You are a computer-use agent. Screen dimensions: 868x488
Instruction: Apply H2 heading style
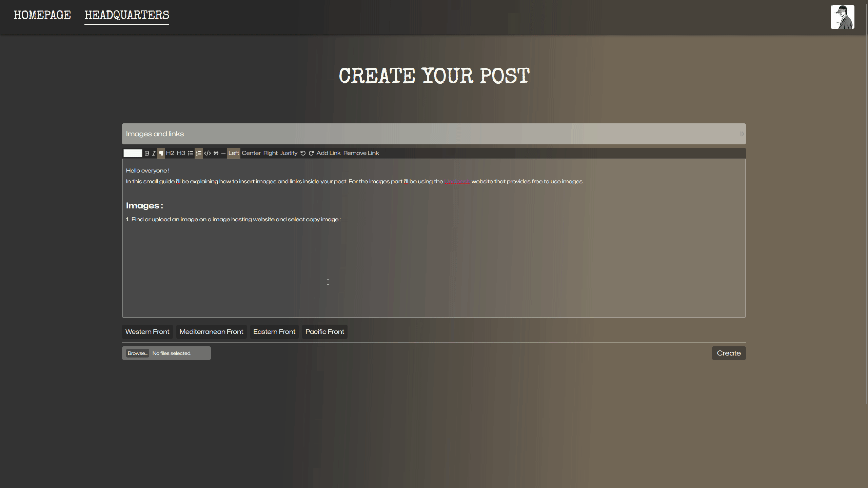(170, 153)
